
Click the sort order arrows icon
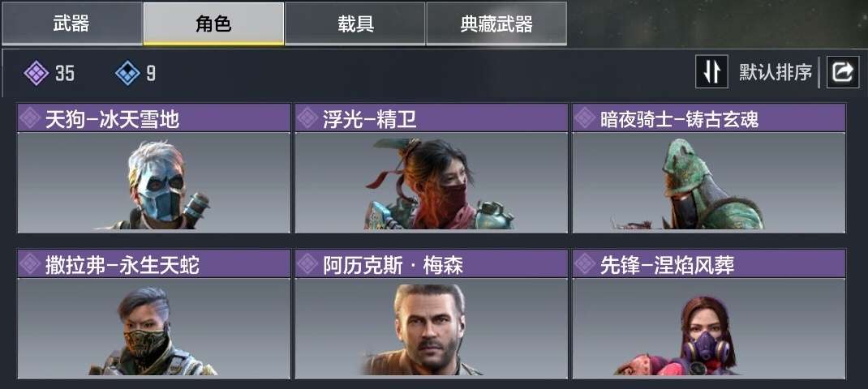pyautogui.click(x=711, y=72)
